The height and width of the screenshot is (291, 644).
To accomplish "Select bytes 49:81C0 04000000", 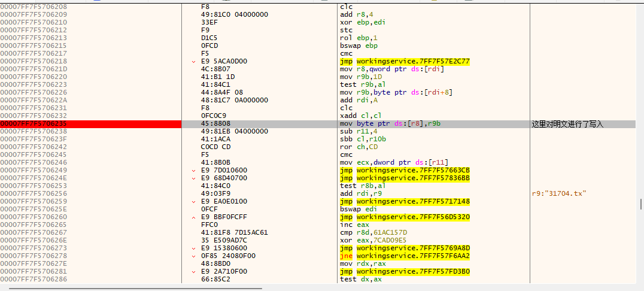I will click(x=235, y=14).
